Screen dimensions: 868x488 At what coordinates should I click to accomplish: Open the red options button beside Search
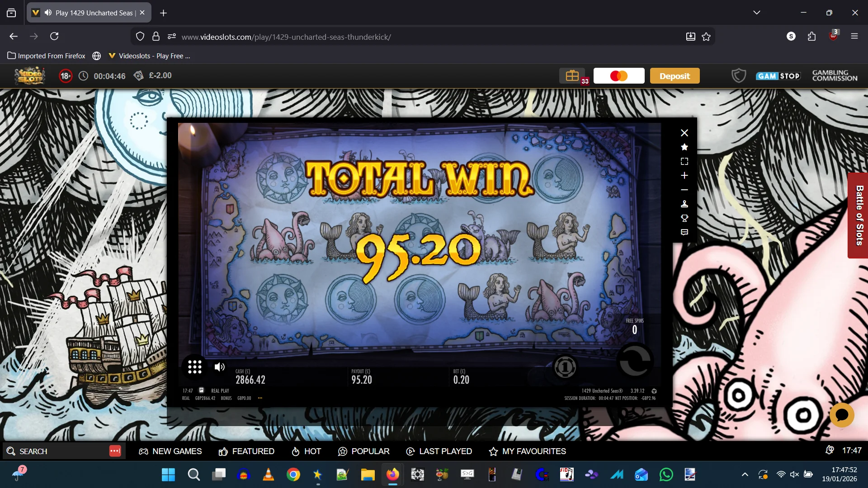(115, 451)
